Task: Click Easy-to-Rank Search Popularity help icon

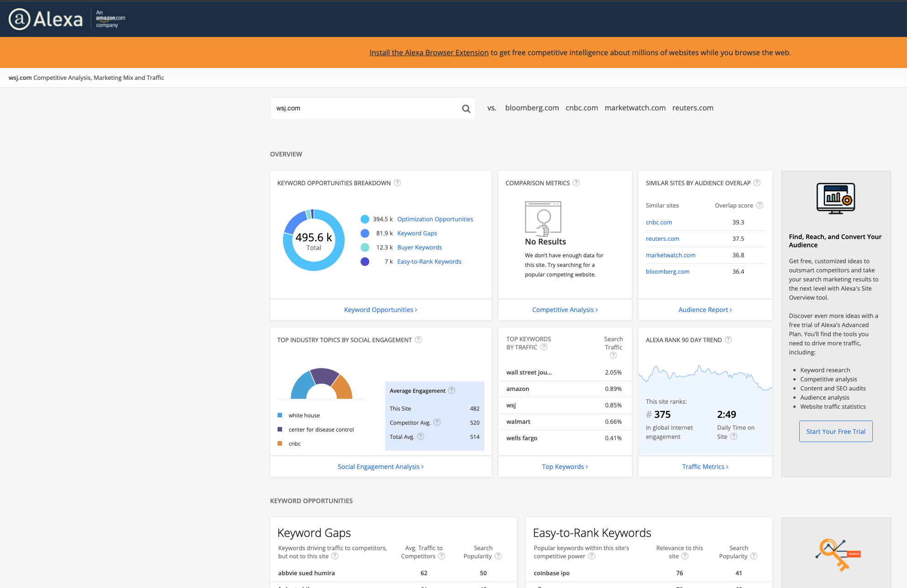Action: tap(754, 556)
